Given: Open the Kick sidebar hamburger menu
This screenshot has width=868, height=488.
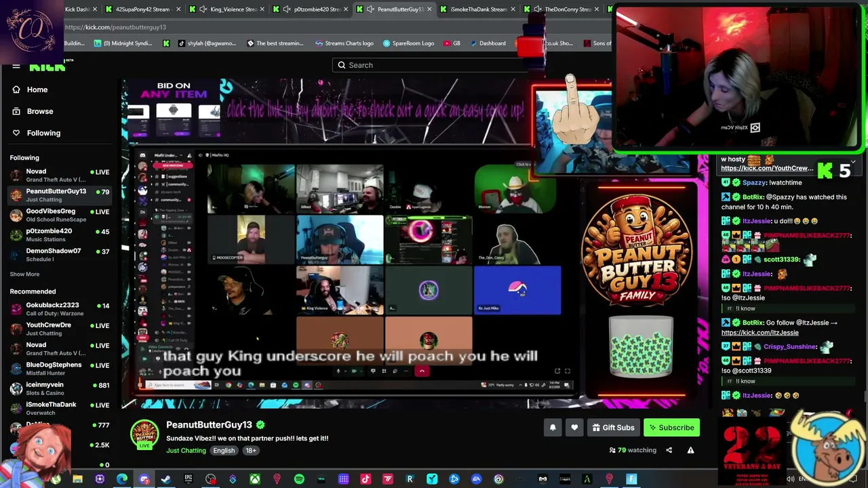Looking at the screenshot, I should [16, 66].
